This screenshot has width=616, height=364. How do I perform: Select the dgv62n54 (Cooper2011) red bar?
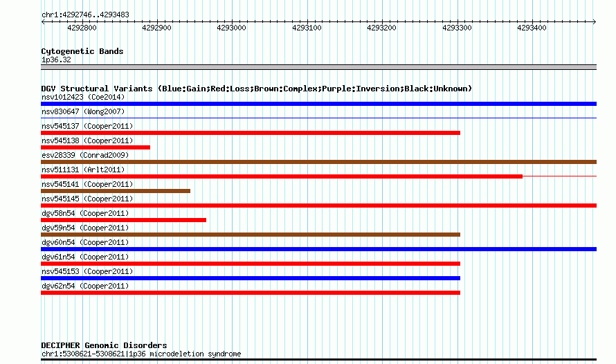click(x=251, y=293)
